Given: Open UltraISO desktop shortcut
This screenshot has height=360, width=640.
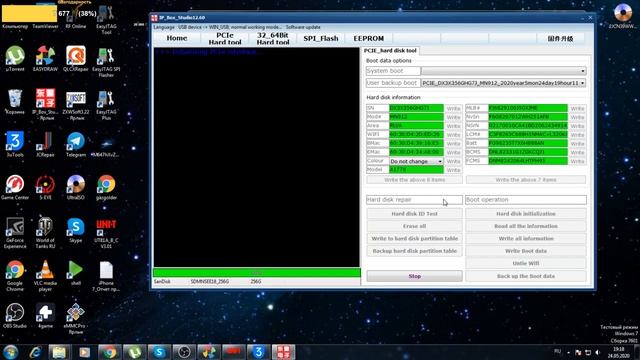Looking at the screenshot, I should (76, 187).
